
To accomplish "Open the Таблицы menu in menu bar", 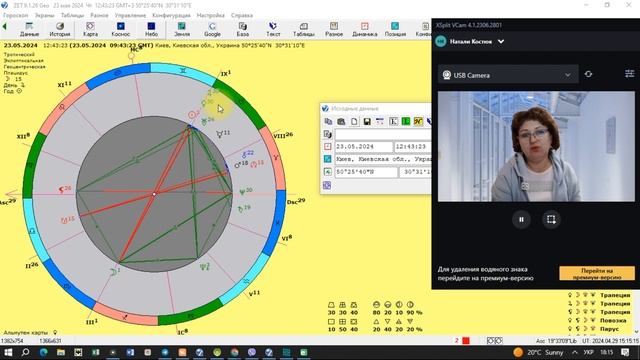I will tap(72, 15).
